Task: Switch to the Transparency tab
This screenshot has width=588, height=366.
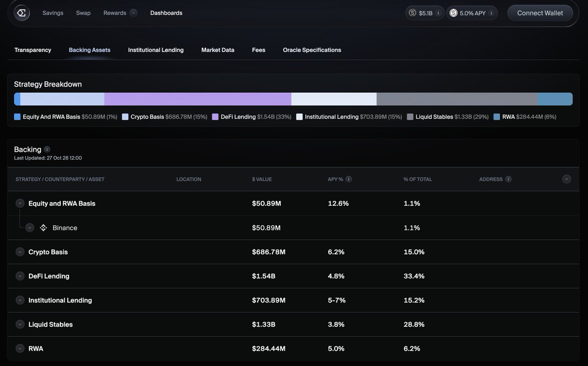Action: (33, 50)
